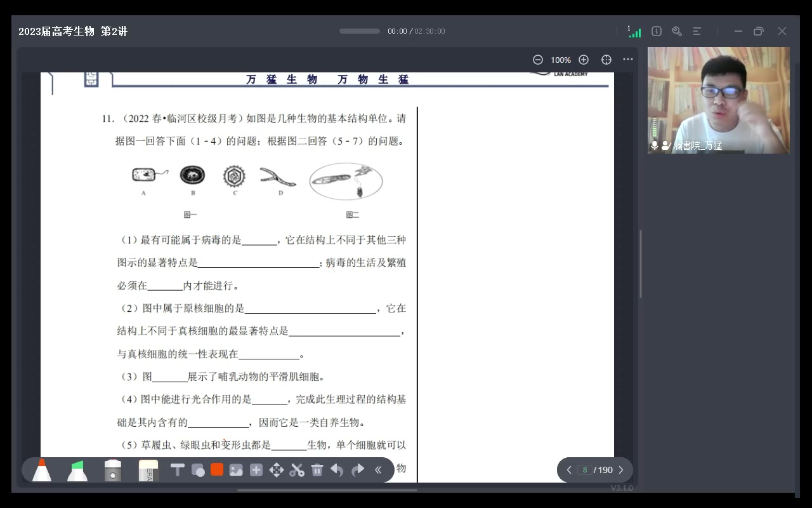The height and width of the screenshot is (508, 812).
Task: Close the classroom window
Action: click(782, 31)
